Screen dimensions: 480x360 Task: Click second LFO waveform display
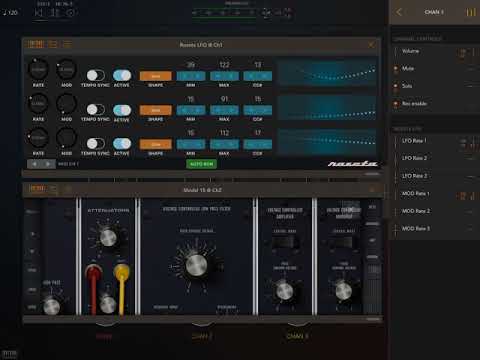pos(327,108)
